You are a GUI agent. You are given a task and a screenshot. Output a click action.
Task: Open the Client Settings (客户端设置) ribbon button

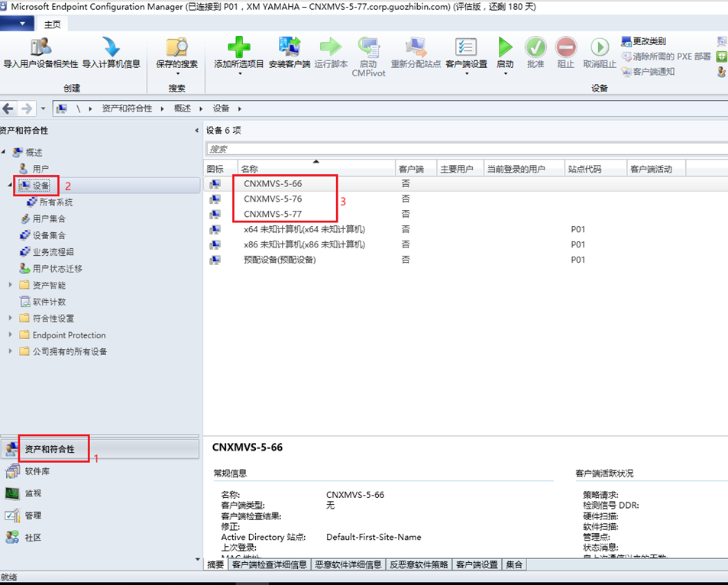pyautogui.click(x=466, y=56)
